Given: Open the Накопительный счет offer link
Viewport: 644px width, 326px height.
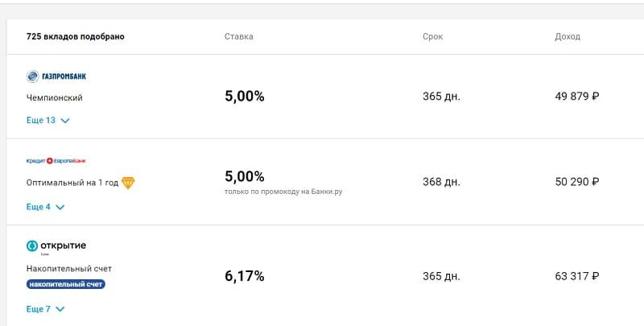Looking at the screenshot, I should point(69,268).
